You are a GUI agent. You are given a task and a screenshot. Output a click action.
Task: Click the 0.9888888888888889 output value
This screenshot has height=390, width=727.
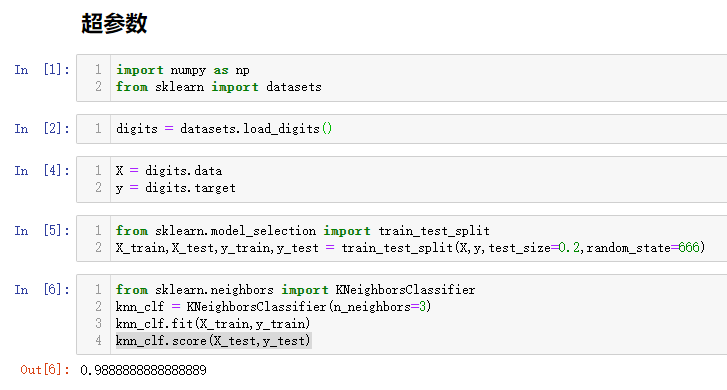[143, 370]
